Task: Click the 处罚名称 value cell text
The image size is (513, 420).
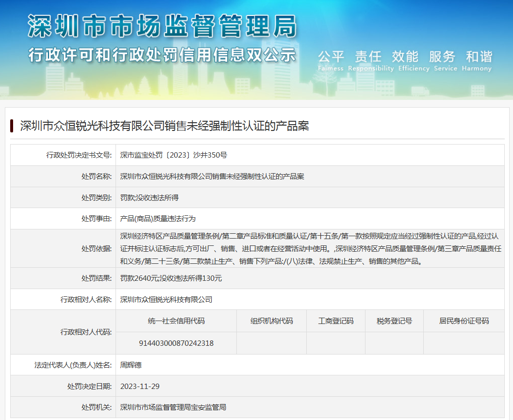Action: 212,177
